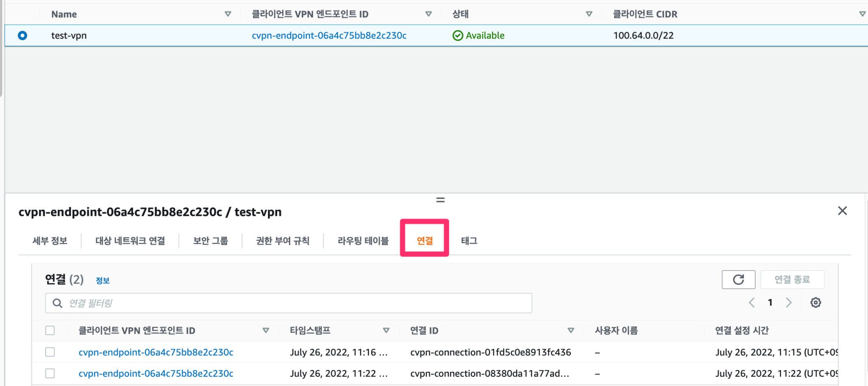Switch to the 라우팅 테이블 tab
Image resolution: width=868 pixels, height=386 pixels.
[x=364, y=241]
